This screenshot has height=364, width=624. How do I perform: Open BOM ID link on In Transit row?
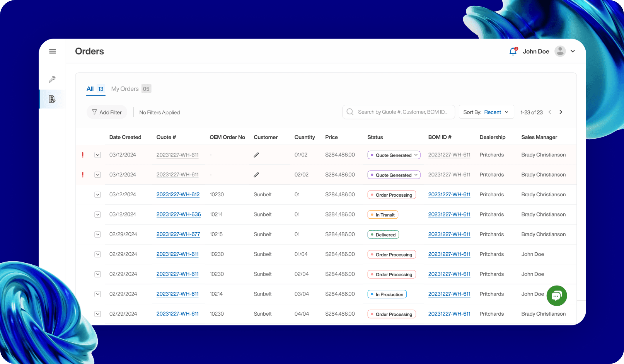click(x=449, y=214)
